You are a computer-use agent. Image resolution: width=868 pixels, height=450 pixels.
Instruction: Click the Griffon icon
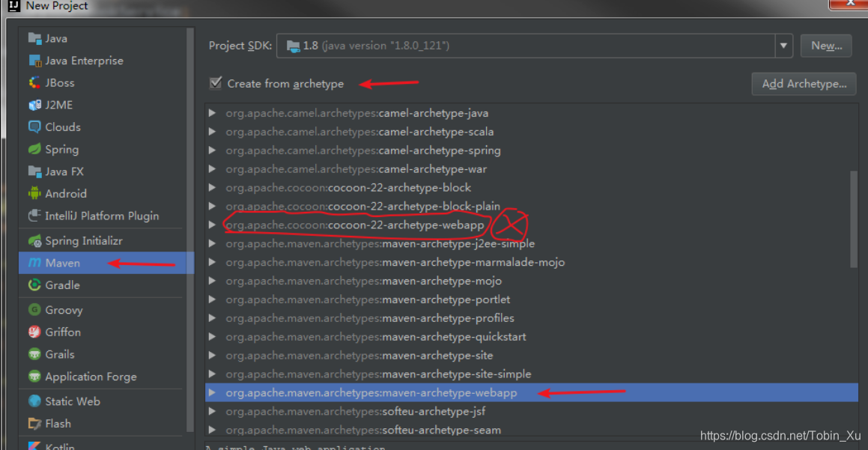click(x=34, y=332)
